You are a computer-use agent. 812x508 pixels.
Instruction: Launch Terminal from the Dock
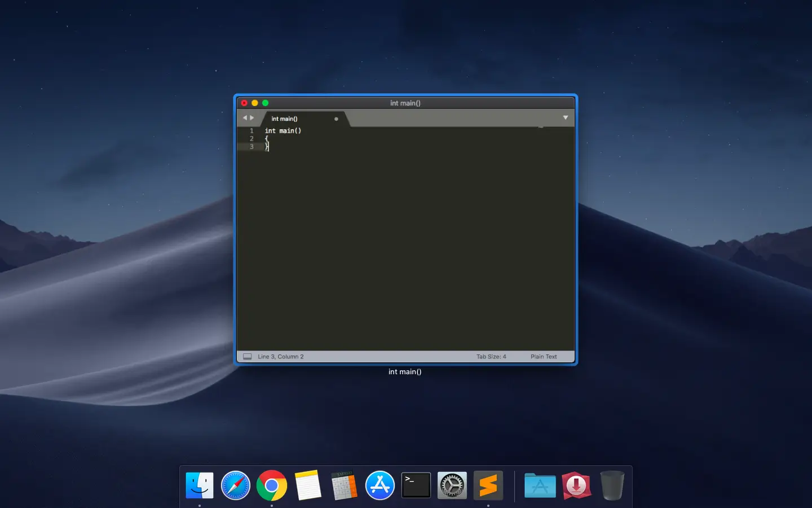point(416,485)
